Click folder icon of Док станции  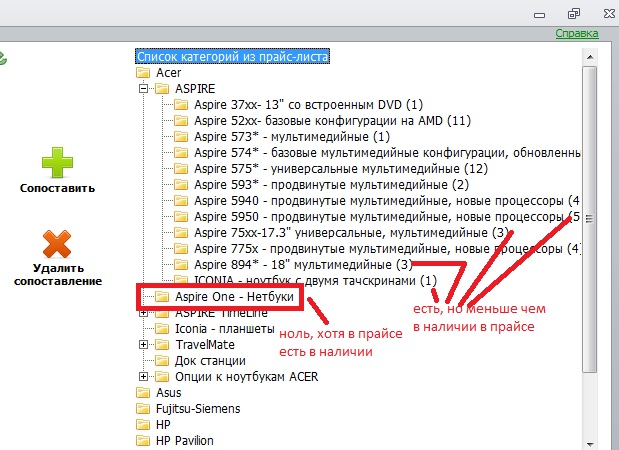[162, 360]
